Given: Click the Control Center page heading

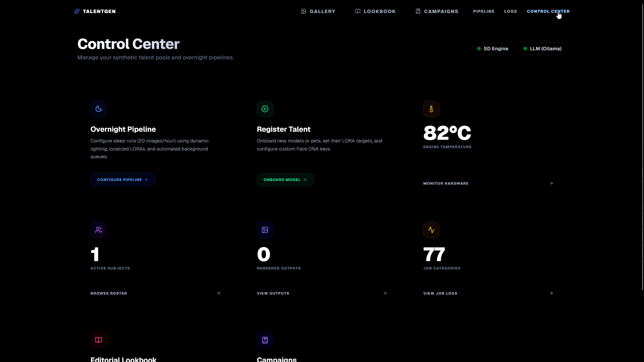Looking at the screenshot, I should tap(128, 44).
